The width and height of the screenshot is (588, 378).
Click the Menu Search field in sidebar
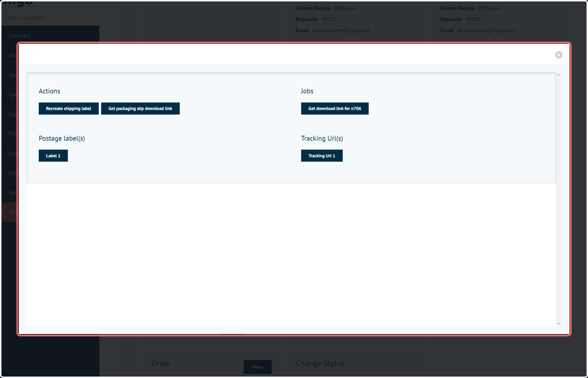49,18
